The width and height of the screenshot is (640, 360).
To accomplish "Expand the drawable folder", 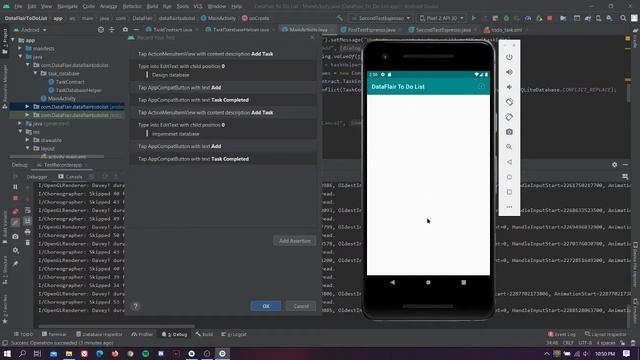I will 27,140.
